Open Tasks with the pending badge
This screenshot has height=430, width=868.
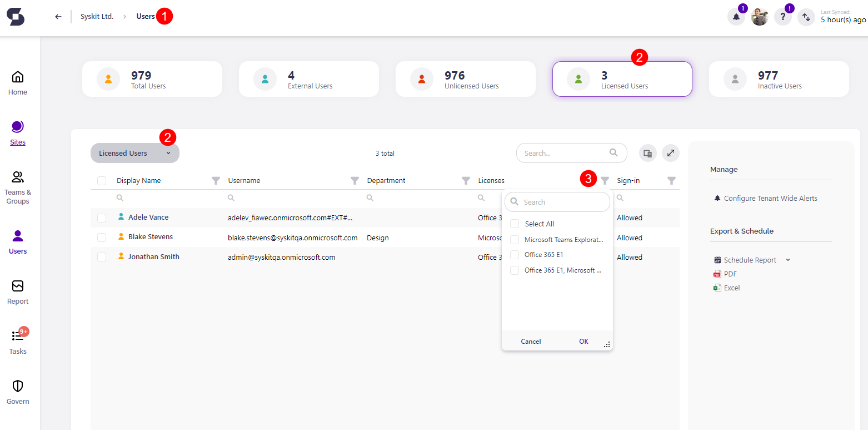17,342
